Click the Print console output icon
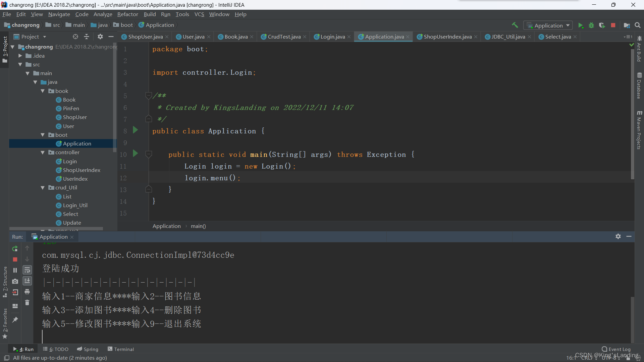Viewport: 644px width, 362px height. tap(27, 292)
